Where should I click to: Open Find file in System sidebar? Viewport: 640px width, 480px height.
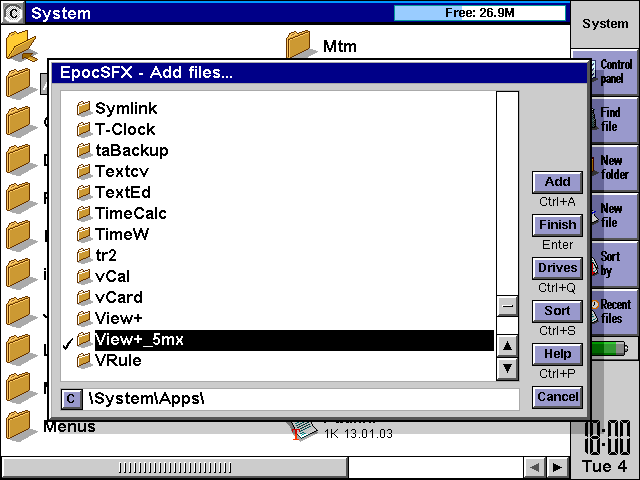pyautogui.click(x=615, y=120)
